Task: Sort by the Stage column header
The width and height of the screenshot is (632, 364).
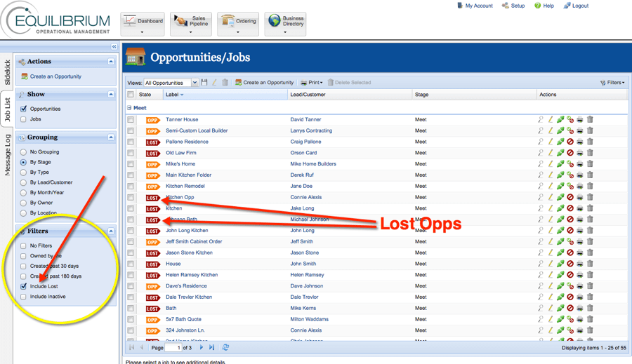Action: point(474,95)
